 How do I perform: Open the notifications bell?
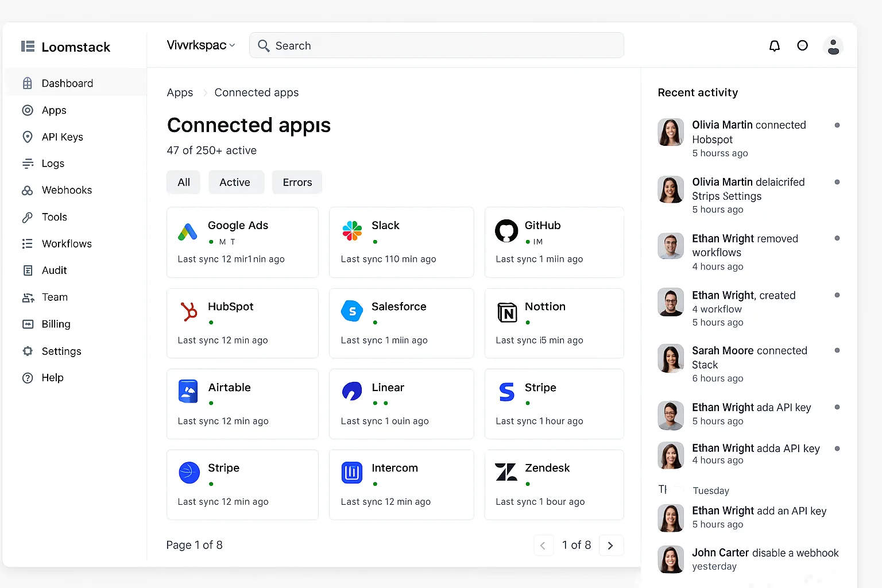[775, 46]
